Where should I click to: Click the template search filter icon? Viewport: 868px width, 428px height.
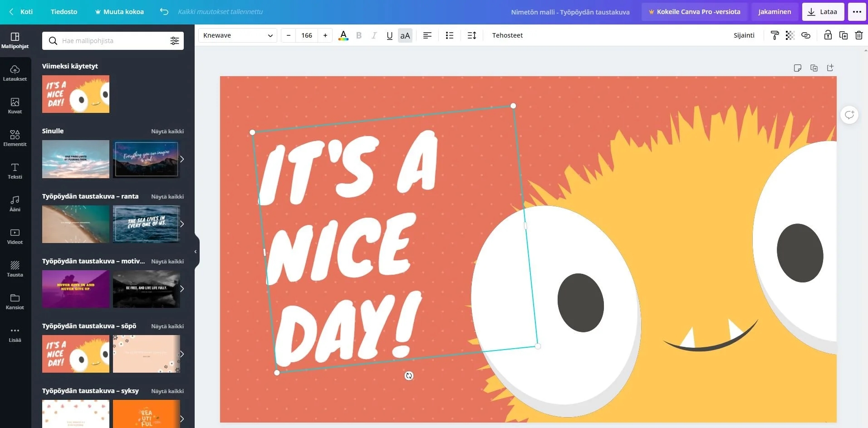pyautogui.click(x=175, y=41)
